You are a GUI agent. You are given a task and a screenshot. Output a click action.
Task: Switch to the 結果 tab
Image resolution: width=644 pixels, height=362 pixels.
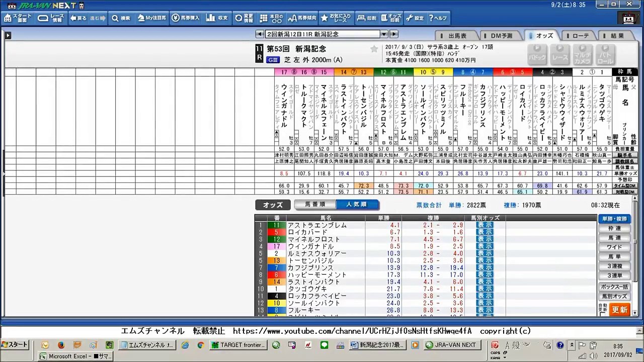pos(616,36)
